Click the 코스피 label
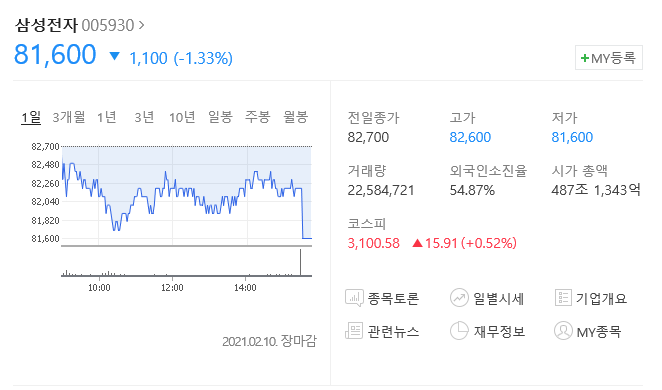This screenshot has height=390, width=662. pyautogui.click(x=367, y=223)
